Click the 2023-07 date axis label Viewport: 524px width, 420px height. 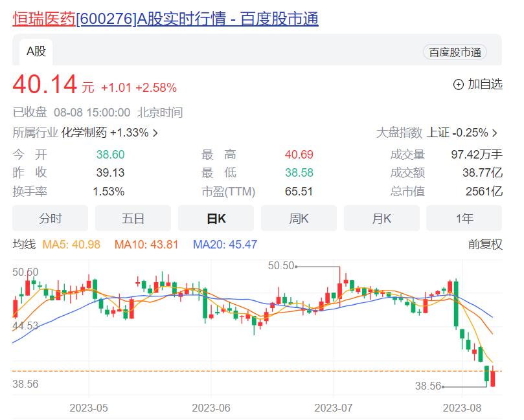coord(334,408)
